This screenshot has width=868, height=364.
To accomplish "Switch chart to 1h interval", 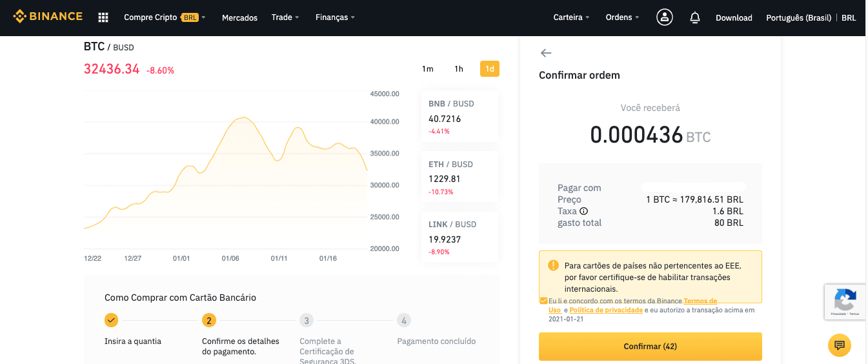I will point(459,69).
